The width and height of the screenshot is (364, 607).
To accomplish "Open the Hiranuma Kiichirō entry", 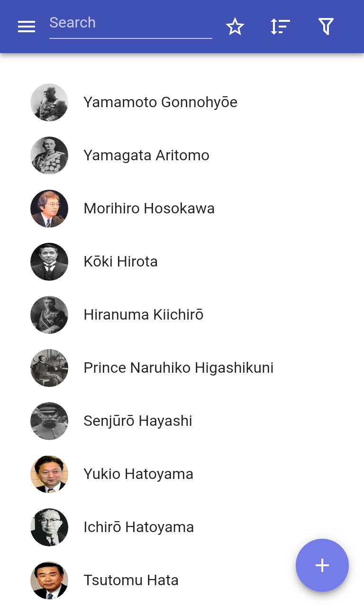I will pyautogui.click(x=143, y=315).
